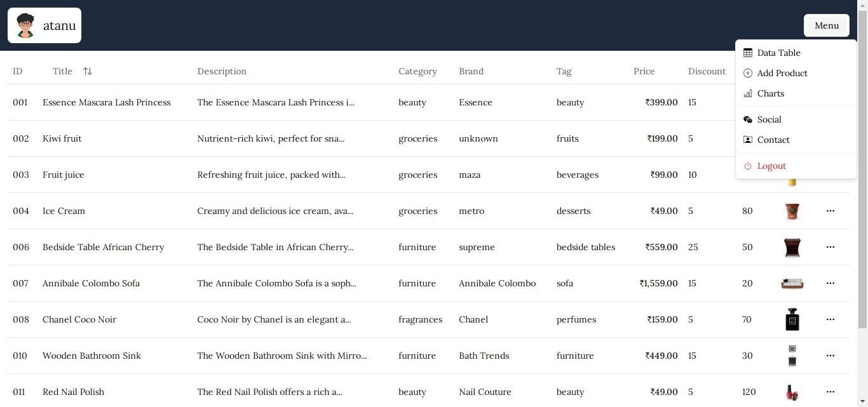Click the Ice Cream title cell
Viewport: 868px width, 407px height.
pos(64,211)
